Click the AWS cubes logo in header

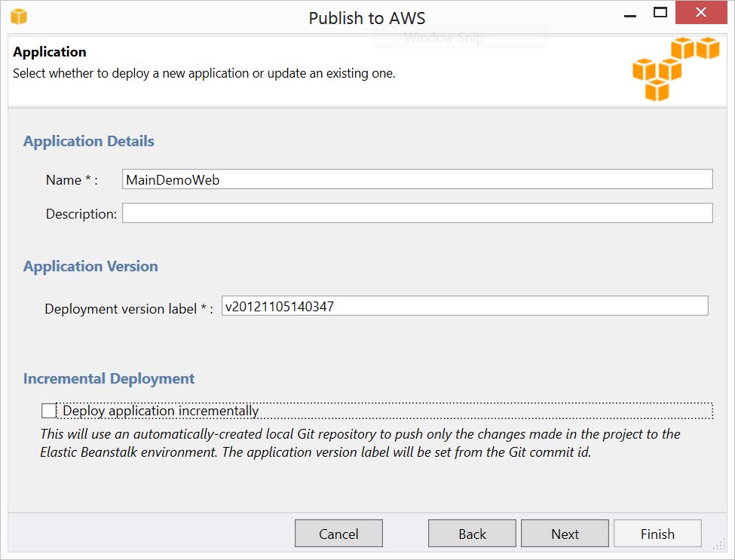point(676,69)
